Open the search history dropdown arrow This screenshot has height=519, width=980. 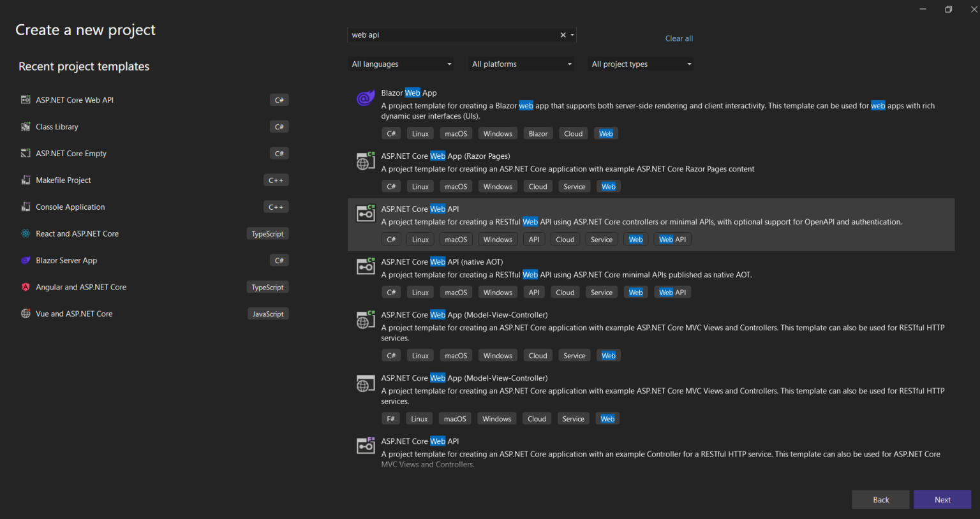pyautogui.click(x=572, y=35)
